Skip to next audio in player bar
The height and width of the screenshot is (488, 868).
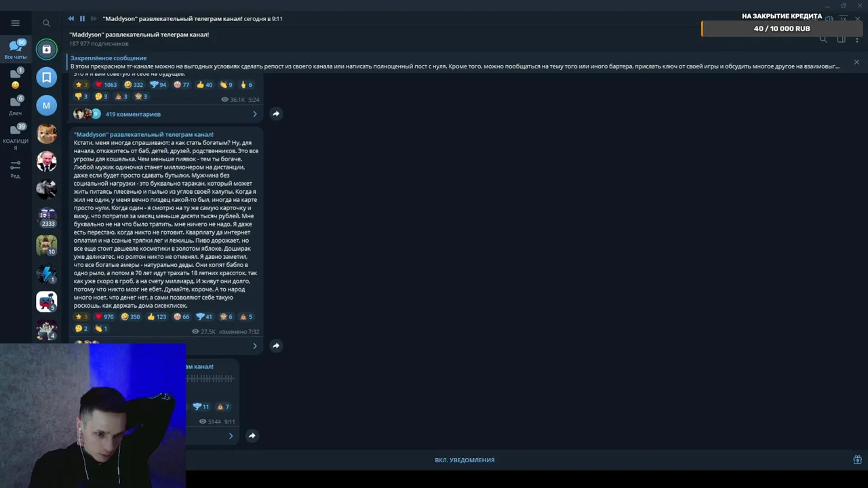pyautogui.click(x=94, y=18)
